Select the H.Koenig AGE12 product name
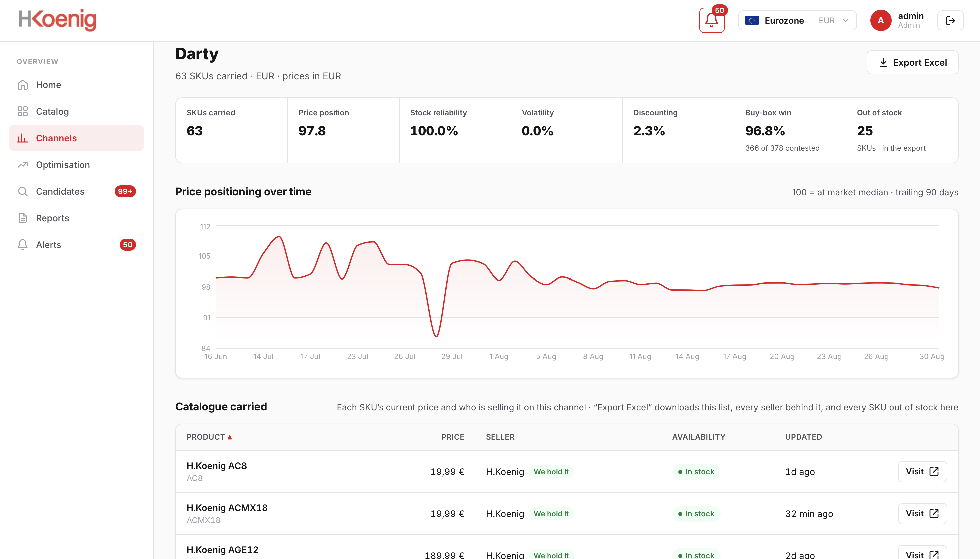Image resolution: width=980 pixels, height=559 pixels. [222, 550]
